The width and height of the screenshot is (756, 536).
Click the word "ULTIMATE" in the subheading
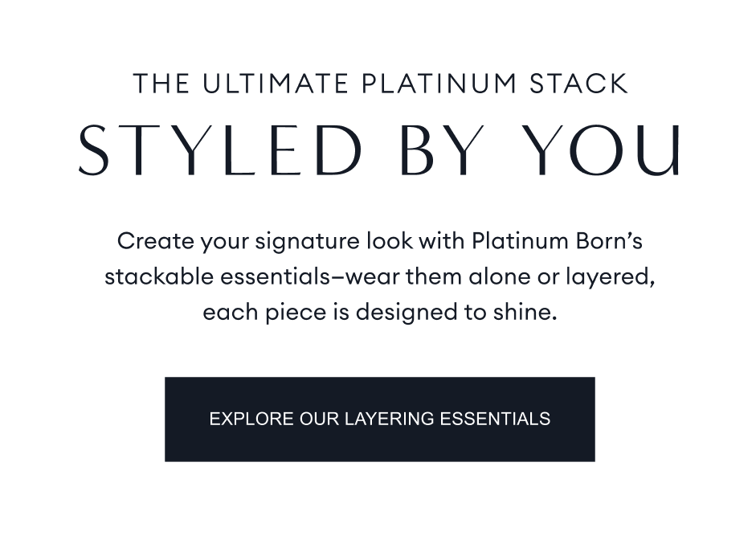[x=273, y=84]
